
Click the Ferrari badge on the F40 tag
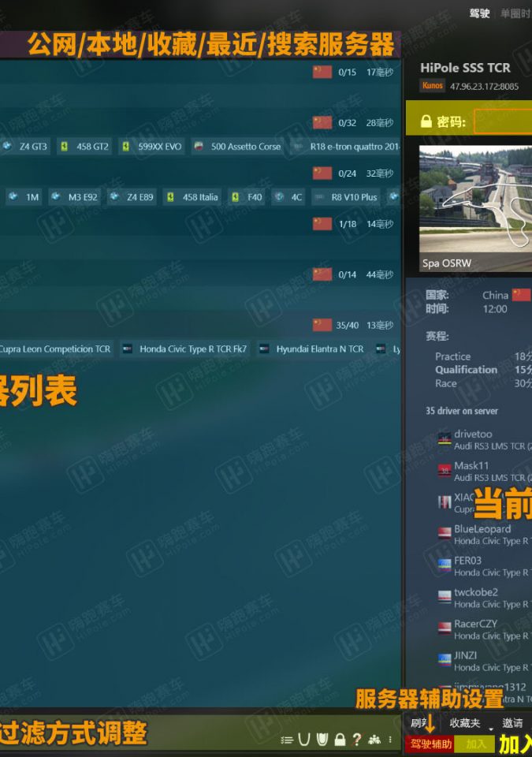(x=236, y=197)
